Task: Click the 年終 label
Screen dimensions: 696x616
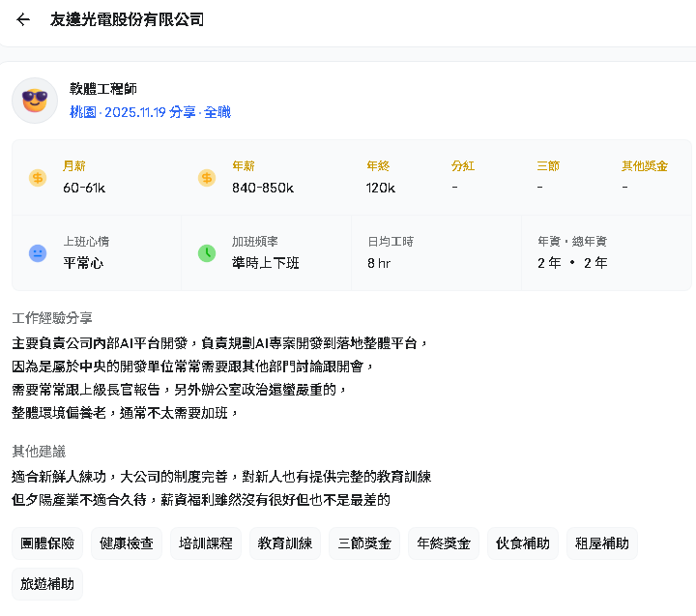Action: [378, 166]
